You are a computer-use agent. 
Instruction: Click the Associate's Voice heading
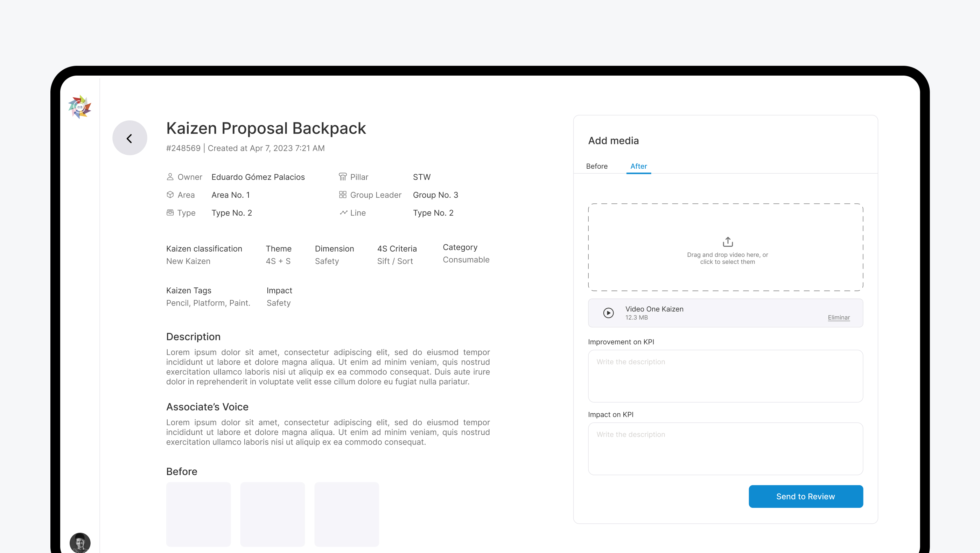(x=207, y=407)
